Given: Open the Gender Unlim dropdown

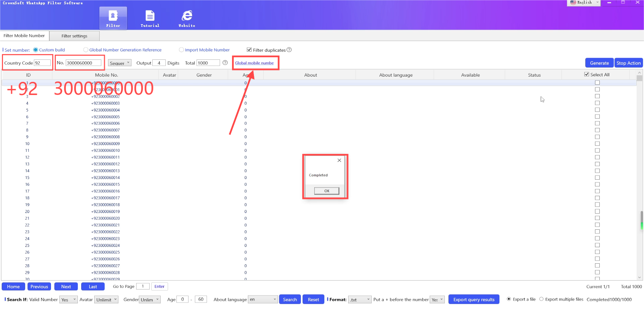Looking at the screenshot, I should point(150,300).
